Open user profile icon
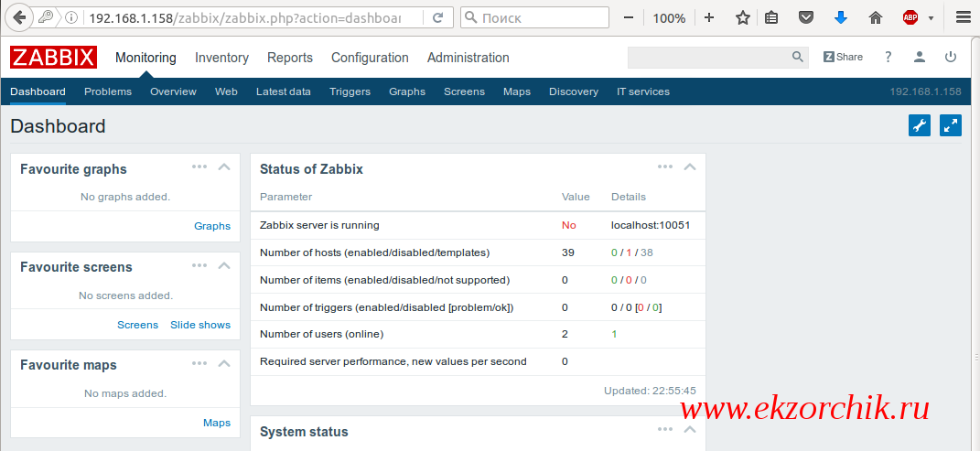Viewport: 980px width, 451px height. click(920, 57)
